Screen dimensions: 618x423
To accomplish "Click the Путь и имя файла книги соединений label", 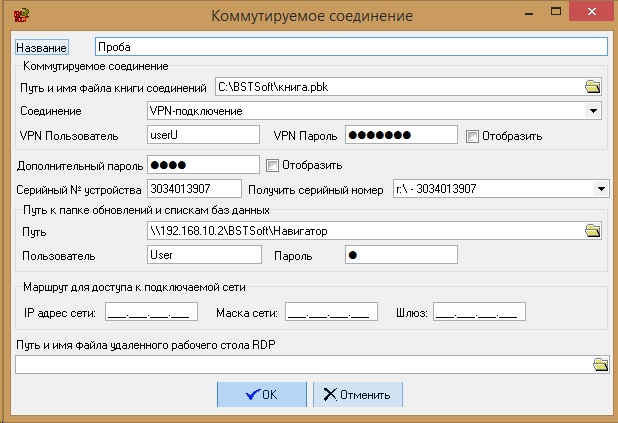I will (113, 88).
